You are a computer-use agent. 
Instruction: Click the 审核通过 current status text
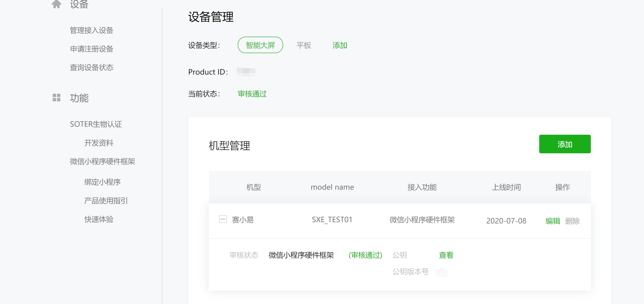[252, 94]
